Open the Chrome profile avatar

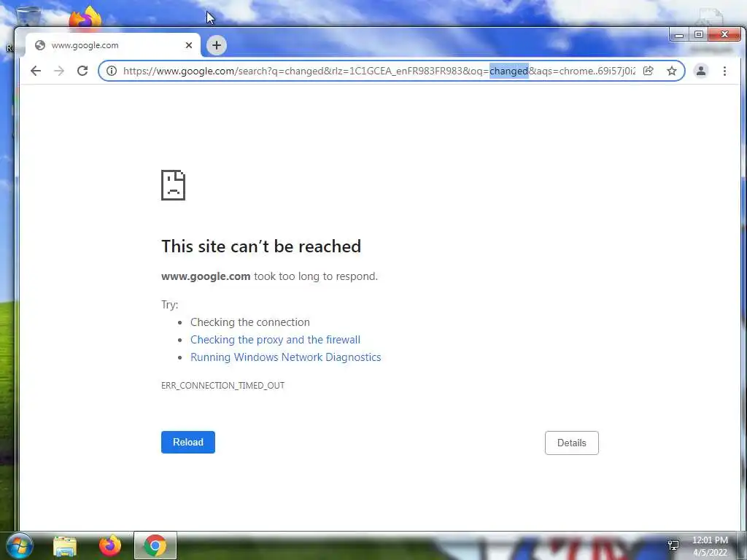pyautogui.click(x=701, y=71)
